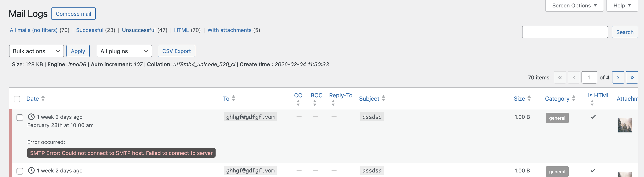Image resolution: width=644 pixels, height=177 pixels.
Task: Check the first mail log row checkbox
Action: point(20,118)
